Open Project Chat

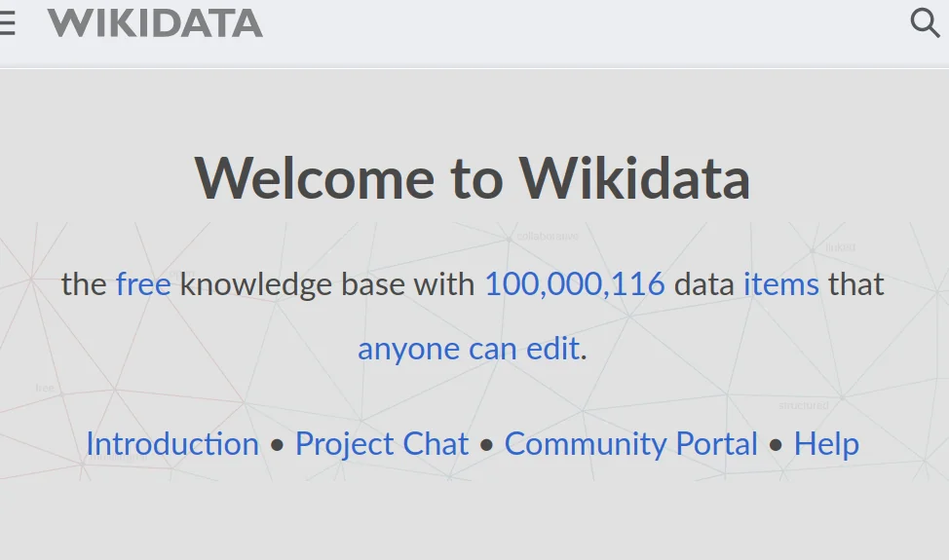tap(382, 444)
